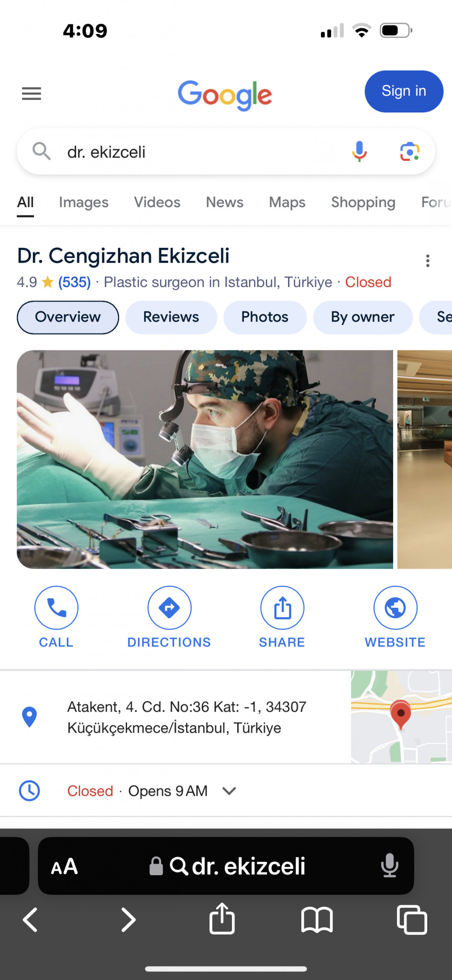Select the Reviews chip
Image resolution: width=452 pixels, height=980 pixels.
[x=171, y=317]
